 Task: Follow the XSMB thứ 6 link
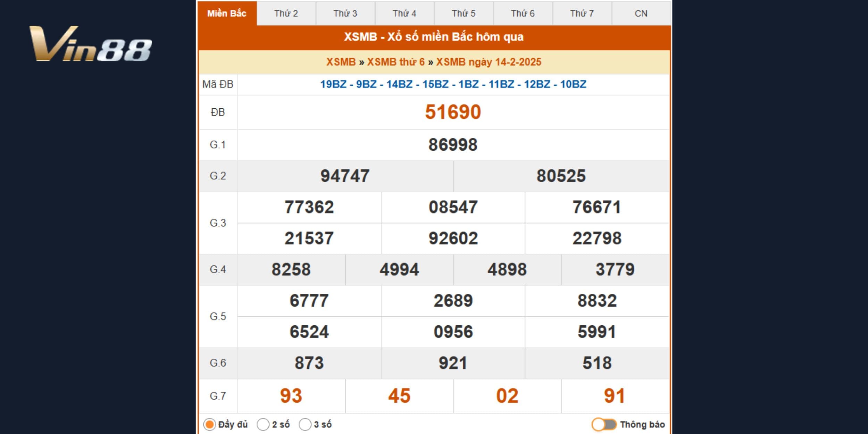(x=396, y=62)
